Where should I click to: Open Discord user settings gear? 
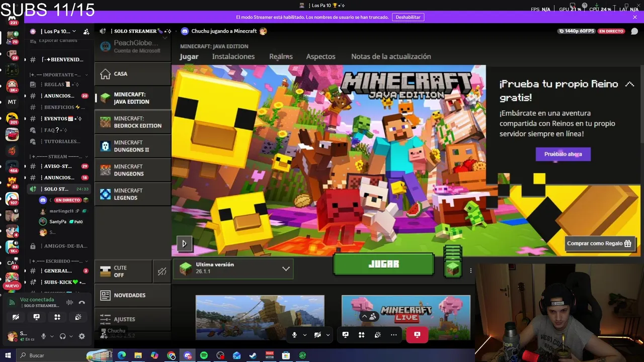[x=82, y=336]
